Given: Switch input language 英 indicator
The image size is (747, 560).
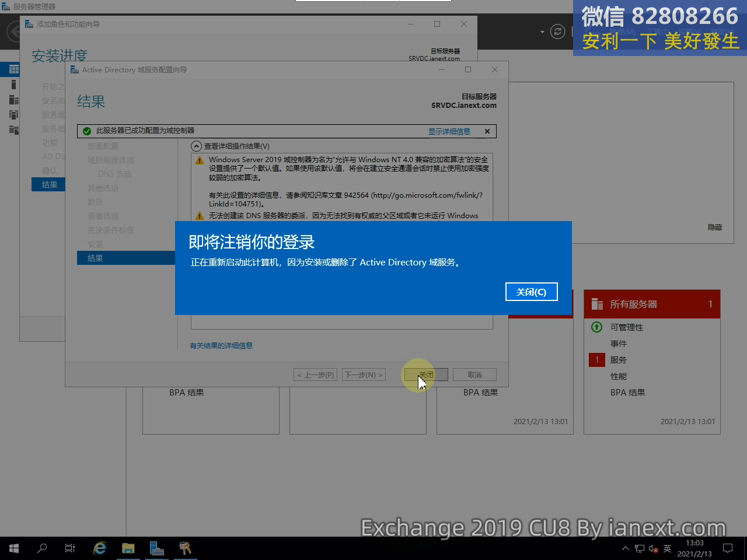Looking at the screenshot, I should [668, 548].
